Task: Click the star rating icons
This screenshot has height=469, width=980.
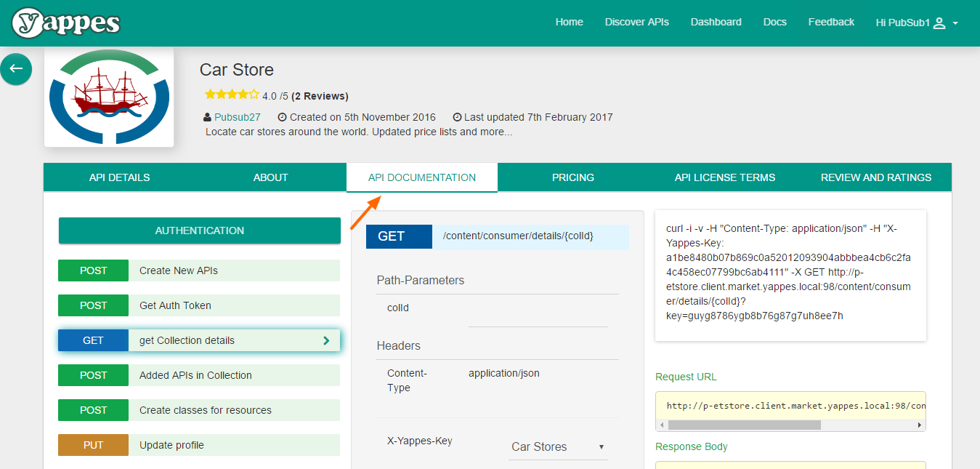Action: point(232,95)
